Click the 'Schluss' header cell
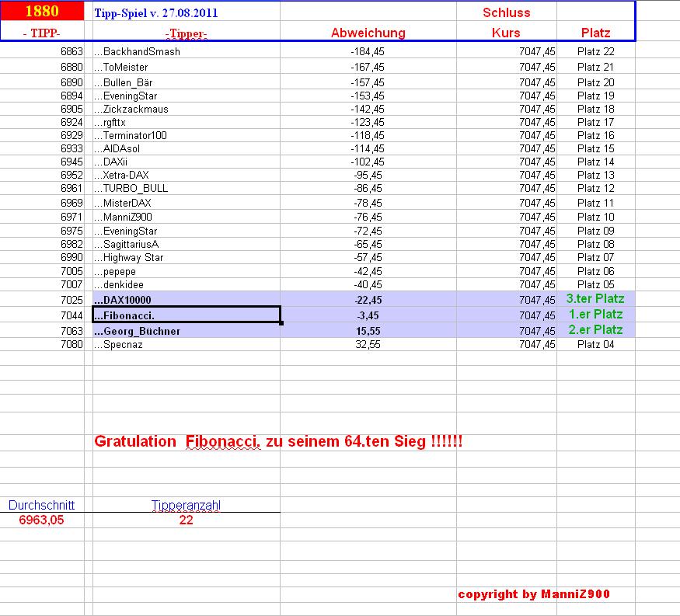Viewport: 680px width, 616px height. point(506,12)
